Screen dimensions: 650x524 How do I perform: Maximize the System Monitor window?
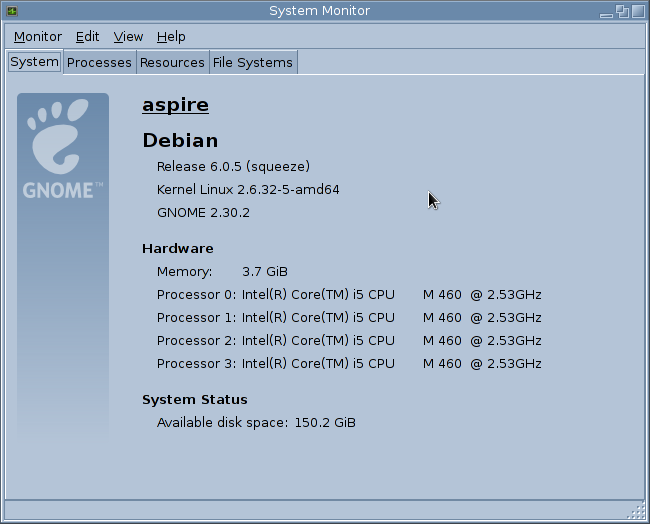point(638,11)
